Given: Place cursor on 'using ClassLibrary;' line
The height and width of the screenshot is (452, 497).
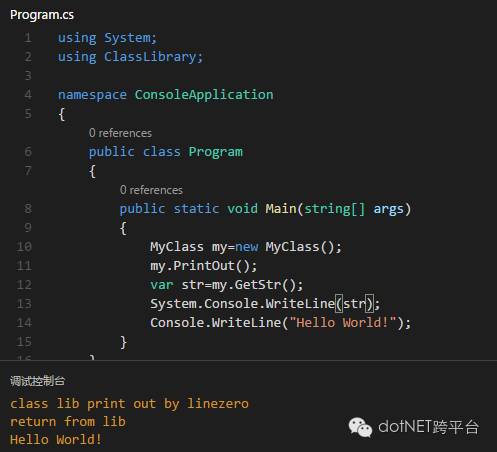Looking at the screenshot, I should click(130, 57).
